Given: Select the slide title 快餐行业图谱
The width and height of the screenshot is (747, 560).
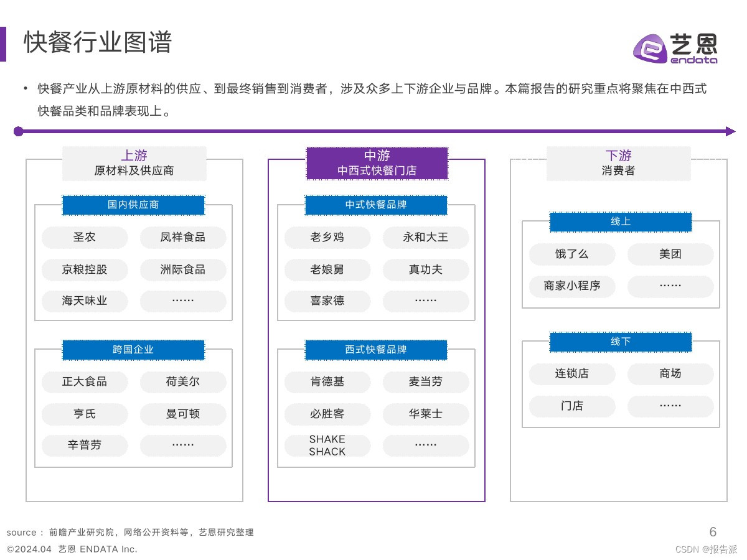Looking at the screenshot, I should [x=98, y=43].
